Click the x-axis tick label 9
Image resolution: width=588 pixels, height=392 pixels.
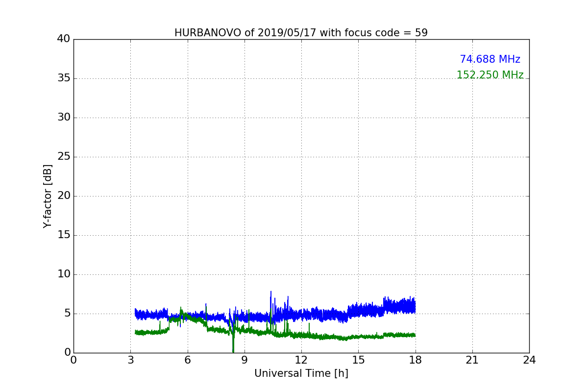(245, 360)
